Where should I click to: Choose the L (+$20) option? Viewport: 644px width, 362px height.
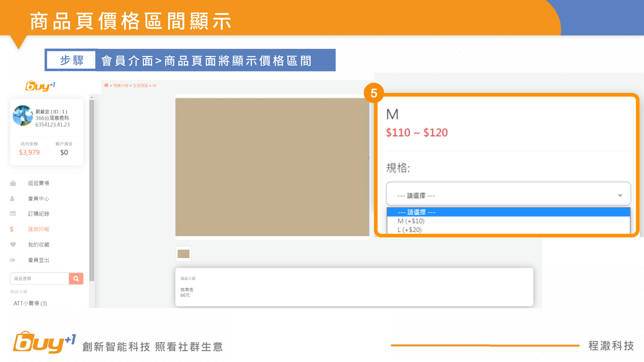[410, 230]
